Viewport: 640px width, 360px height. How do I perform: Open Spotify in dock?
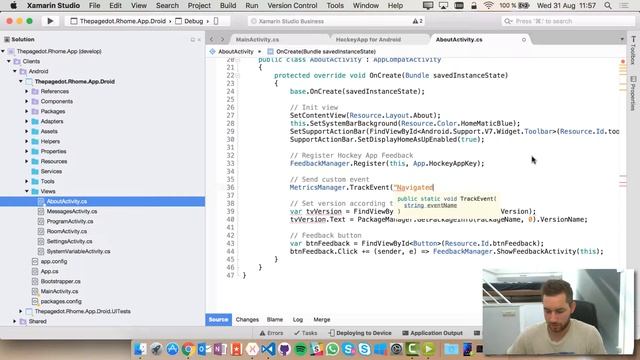[300, 349]
